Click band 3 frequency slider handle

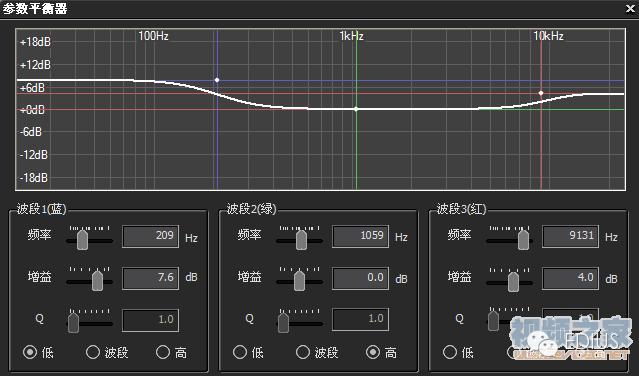(524, 240)
